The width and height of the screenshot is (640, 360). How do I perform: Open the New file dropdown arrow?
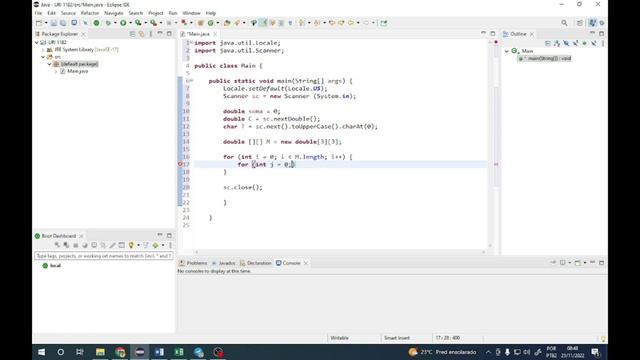[x=46, y=23]
